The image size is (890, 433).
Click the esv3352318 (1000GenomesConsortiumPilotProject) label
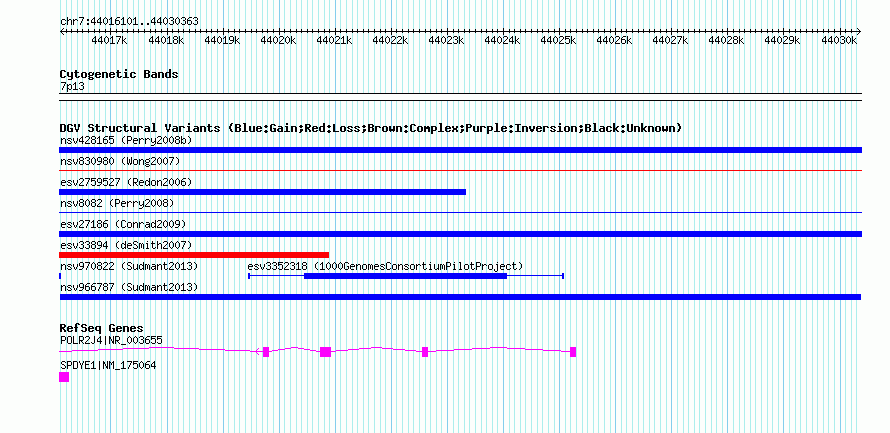click(385, 266)
